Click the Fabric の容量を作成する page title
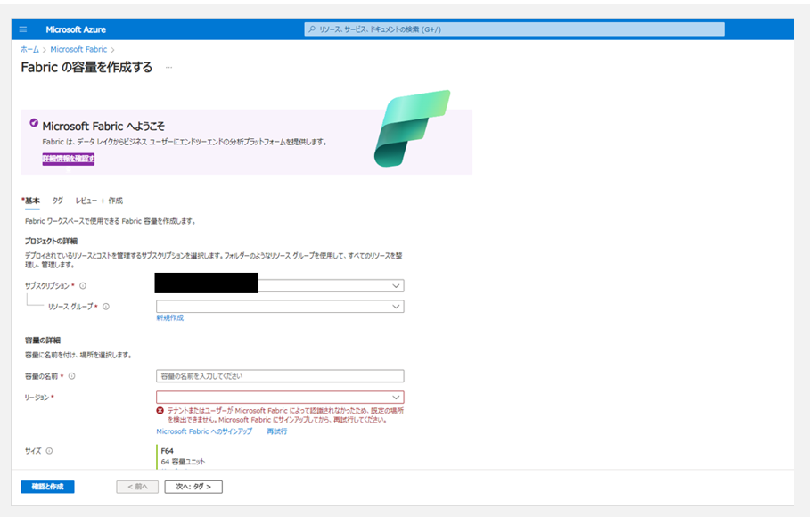The image size is (812, 517). tap(86, 68)
